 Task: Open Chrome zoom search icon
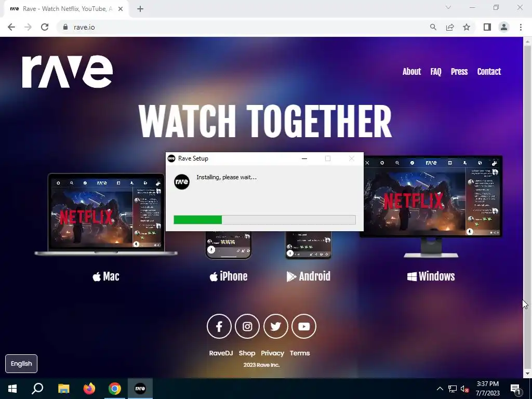(x=433, y=27)
